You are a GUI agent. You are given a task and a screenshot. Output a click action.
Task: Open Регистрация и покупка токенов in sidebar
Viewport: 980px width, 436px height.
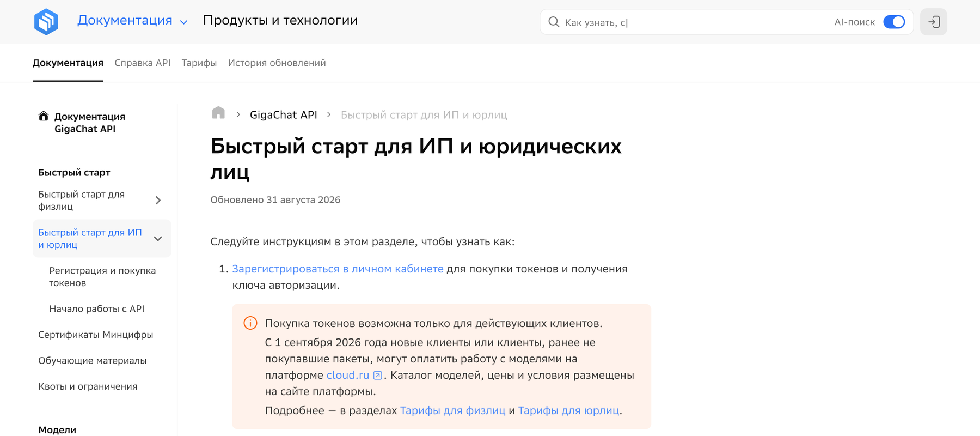pos(102,277)
